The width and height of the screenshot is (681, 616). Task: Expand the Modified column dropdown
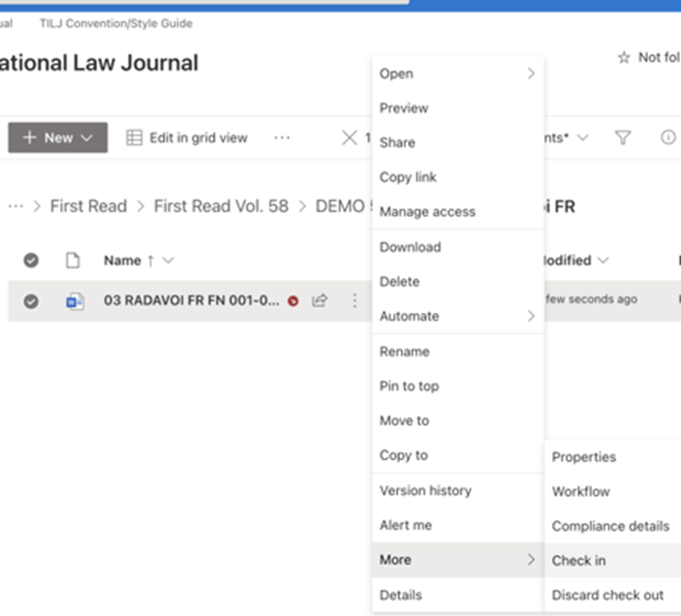point(603,261)
